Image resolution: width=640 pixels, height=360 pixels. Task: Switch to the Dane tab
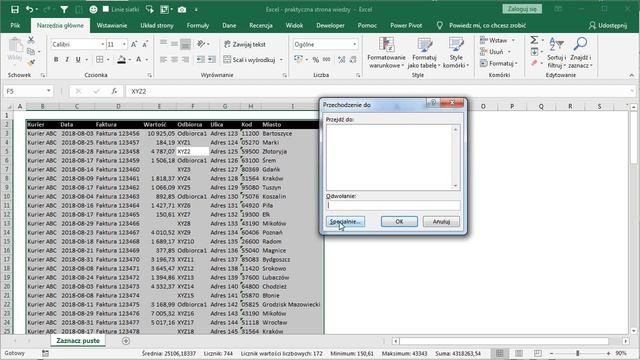[229, 25]
